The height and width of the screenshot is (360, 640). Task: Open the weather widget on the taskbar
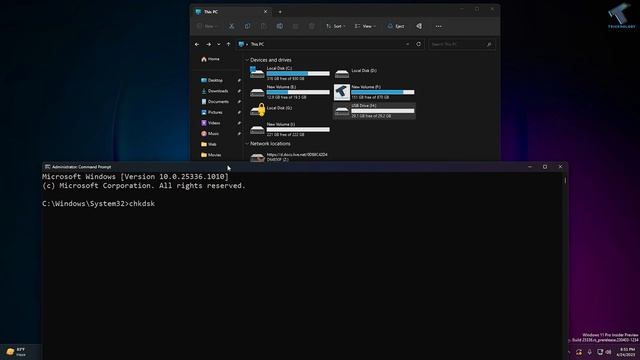16,352
